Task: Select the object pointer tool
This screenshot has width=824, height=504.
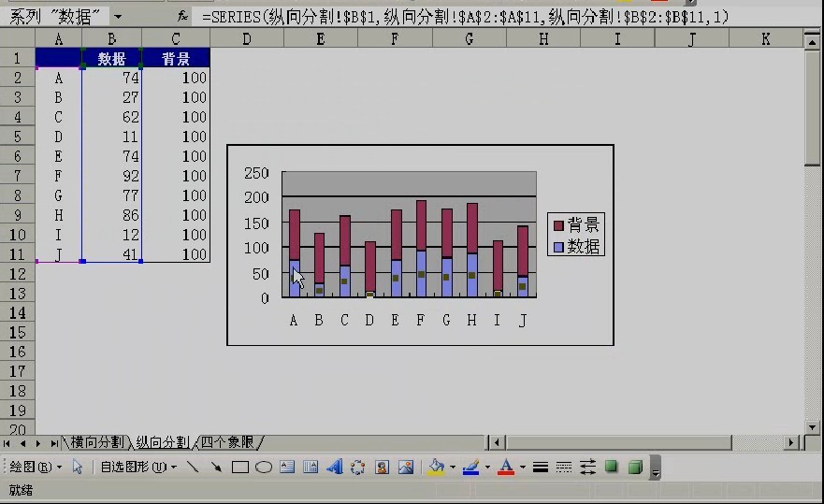Action: 78,467
